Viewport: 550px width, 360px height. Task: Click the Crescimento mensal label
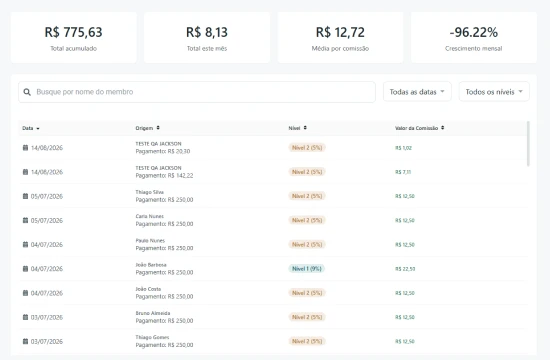point(474,48)
